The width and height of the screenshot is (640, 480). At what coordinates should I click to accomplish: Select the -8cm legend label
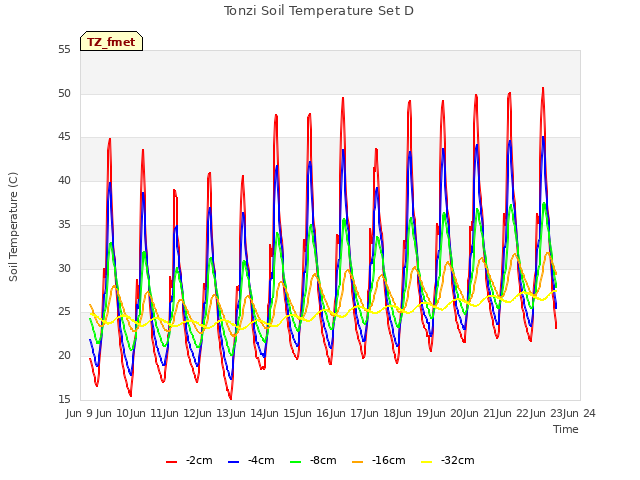323,461
